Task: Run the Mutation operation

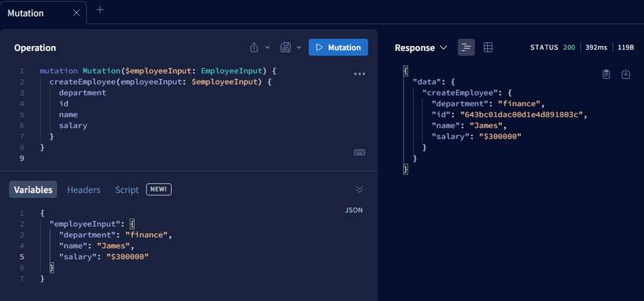Action: tap(338, 47)
